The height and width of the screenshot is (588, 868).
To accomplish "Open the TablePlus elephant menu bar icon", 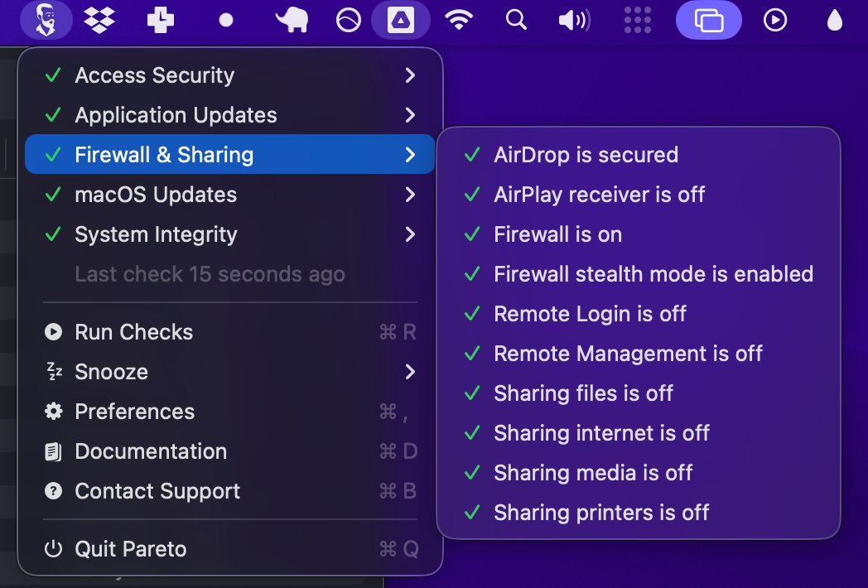I will pos(292,21).
